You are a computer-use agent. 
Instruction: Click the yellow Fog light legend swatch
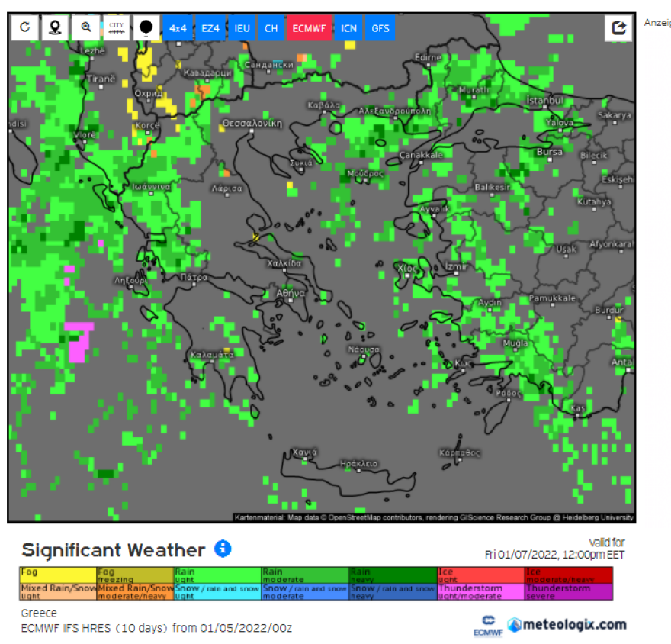click(58, 575)
